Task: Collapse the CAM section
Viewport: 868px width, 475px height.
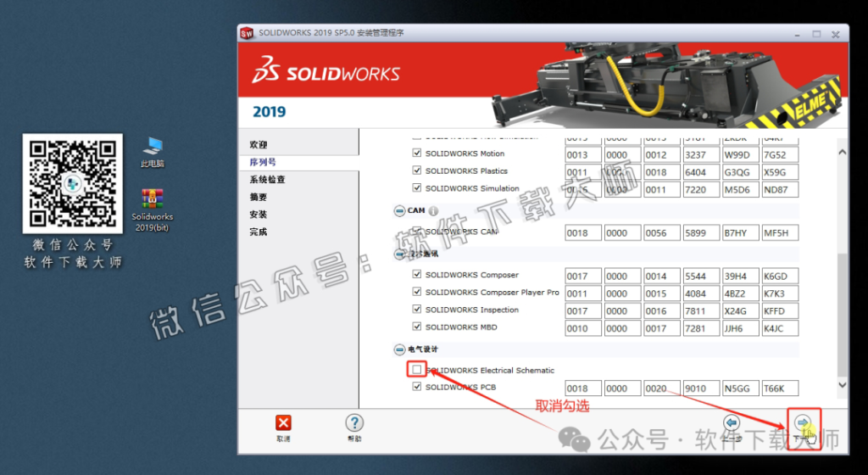Action: (399, 211)
